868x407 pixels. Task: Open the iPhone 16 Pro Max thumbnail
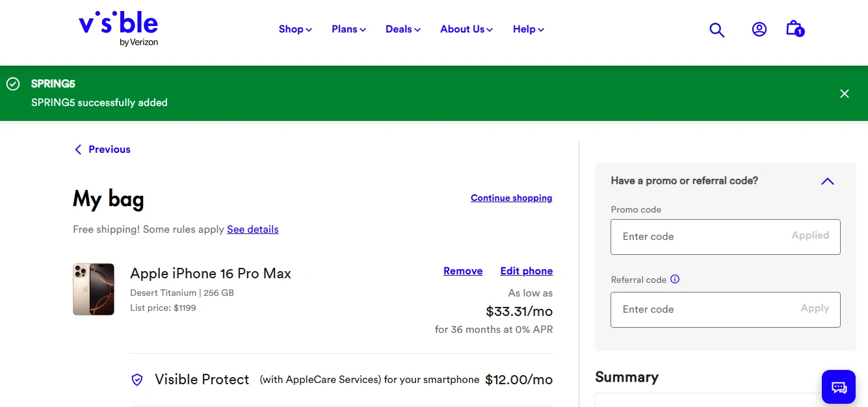coord(94,289)
